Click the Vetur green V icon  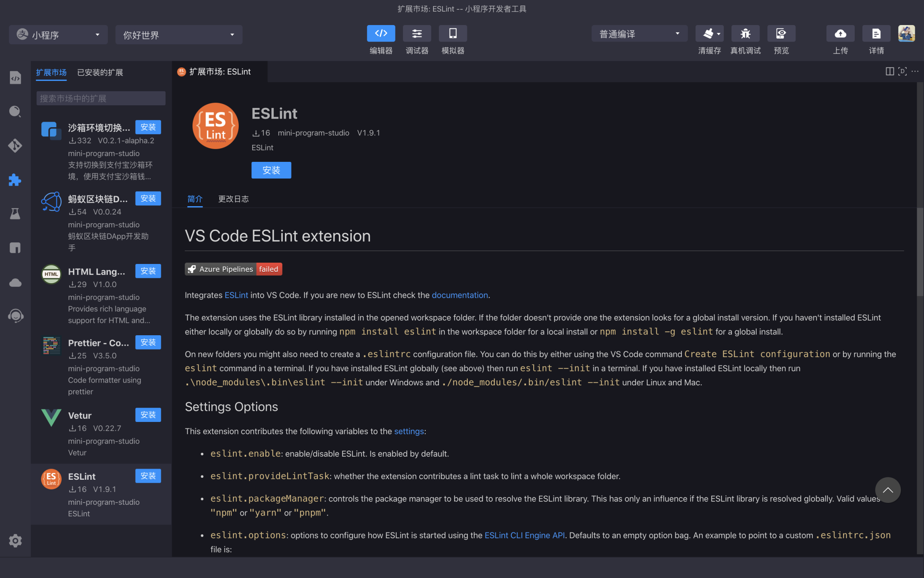[x=51, y=417]
